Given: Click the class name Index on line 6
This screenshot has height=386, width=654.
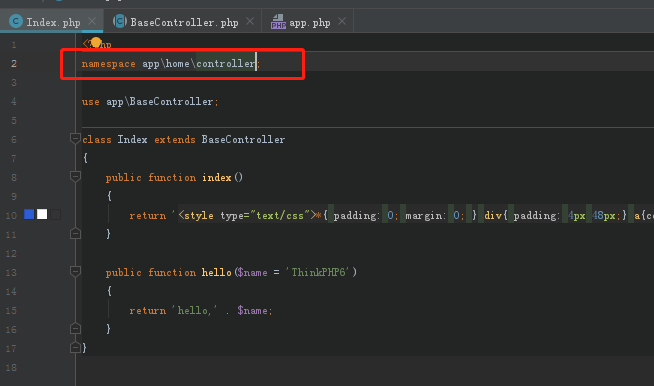Looking at the screenshot, I should 132,139.
